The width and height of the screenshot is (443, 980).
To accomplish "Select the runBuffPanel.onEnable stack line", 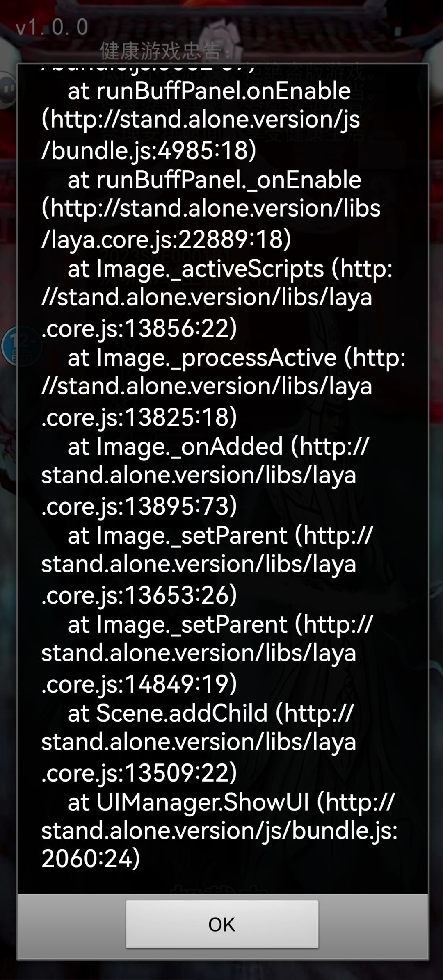I will point(209,91).
